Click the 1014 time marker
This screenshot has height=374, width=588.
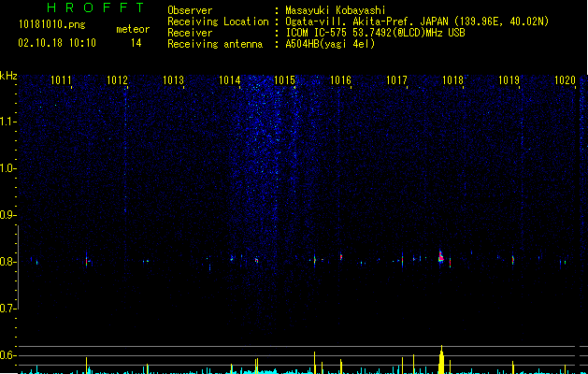230,80
